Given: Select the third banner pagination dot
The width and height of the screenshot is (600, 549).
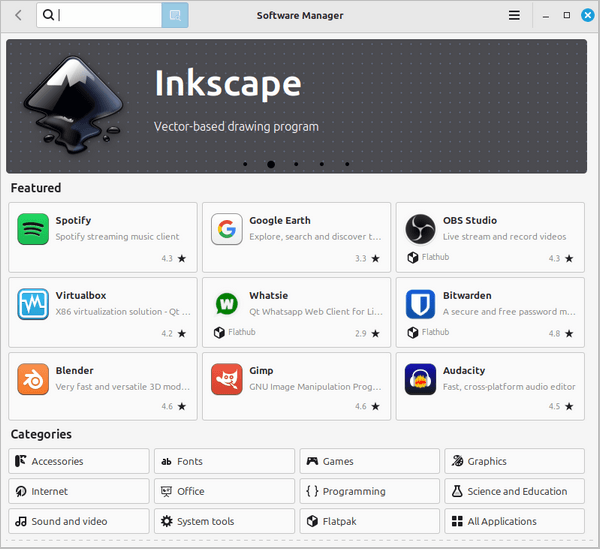Looking at the screenshot, I should (296, 164).
